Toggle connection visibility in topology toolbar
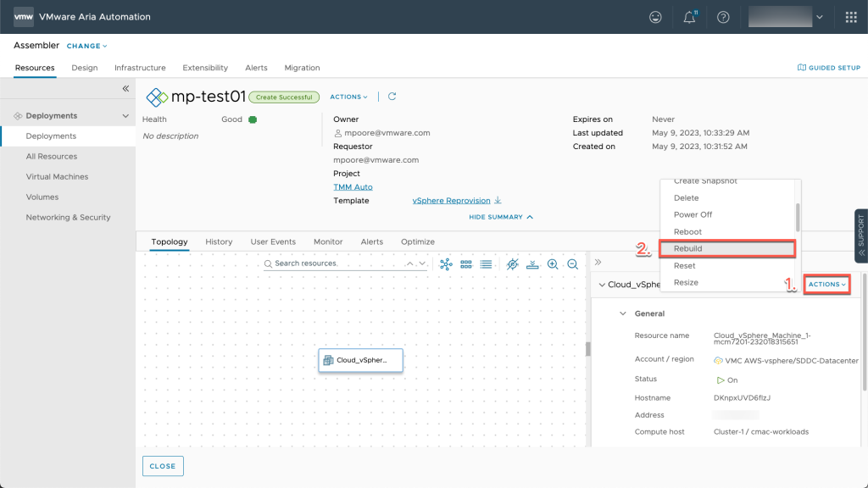This screenshot has width=868, height=488. [x=512, y=264]
